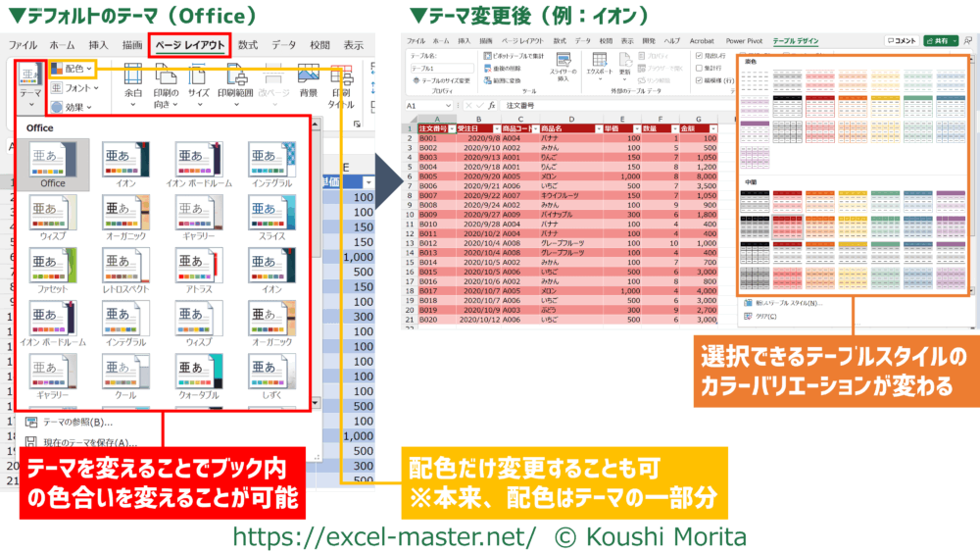This screenshot has height=552, width=980.
Task: Open the Power Pivot tab
Action: pyautogui.click(x=744, y=41)
